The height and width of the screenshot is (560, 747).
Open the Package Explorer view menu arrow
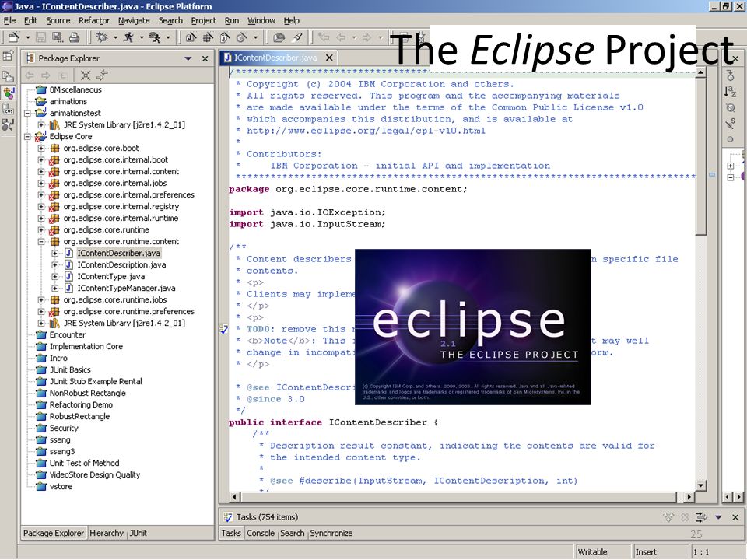point(188,58)
